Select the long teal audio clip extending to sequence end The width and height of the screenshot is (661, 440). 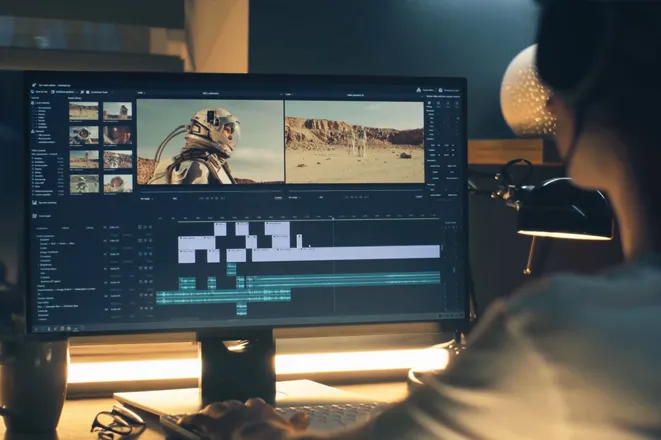(343, 280)
